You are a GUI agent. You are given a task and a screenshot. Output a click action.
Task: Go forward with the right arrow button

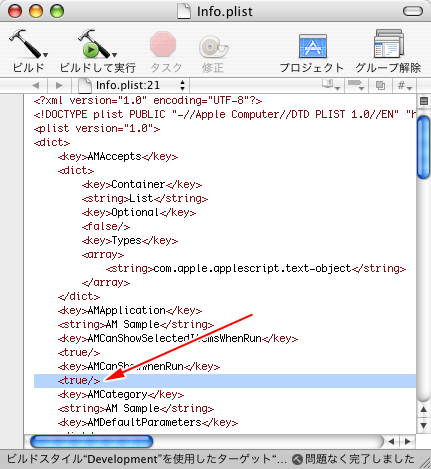pos(59,86)
